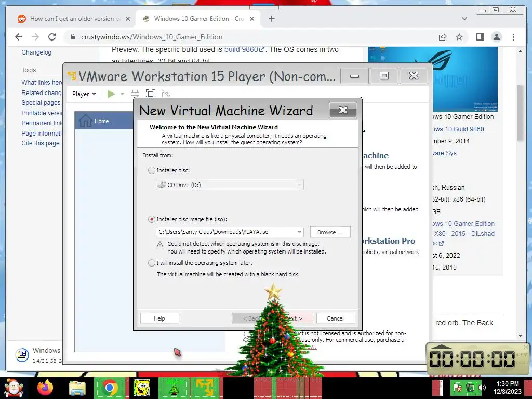Click the share page icon in address bar

point(443,37)
